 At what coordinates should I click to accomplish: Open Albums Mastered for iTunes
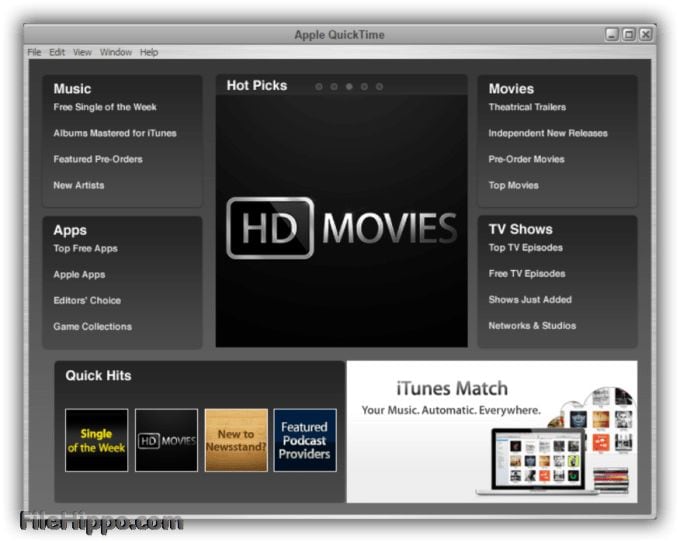115,133
